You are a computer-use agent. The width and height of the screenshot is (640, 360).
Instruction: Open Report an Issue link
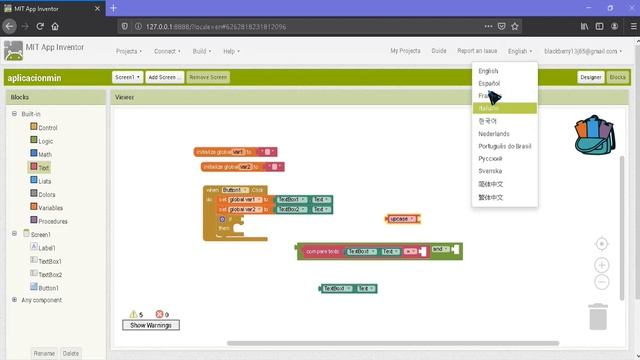click(x=477, y=51)
